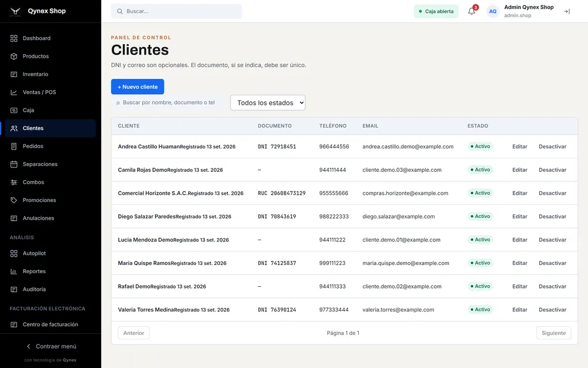
Task: Open notifications bell with red badge
Action: click(472, 11)
